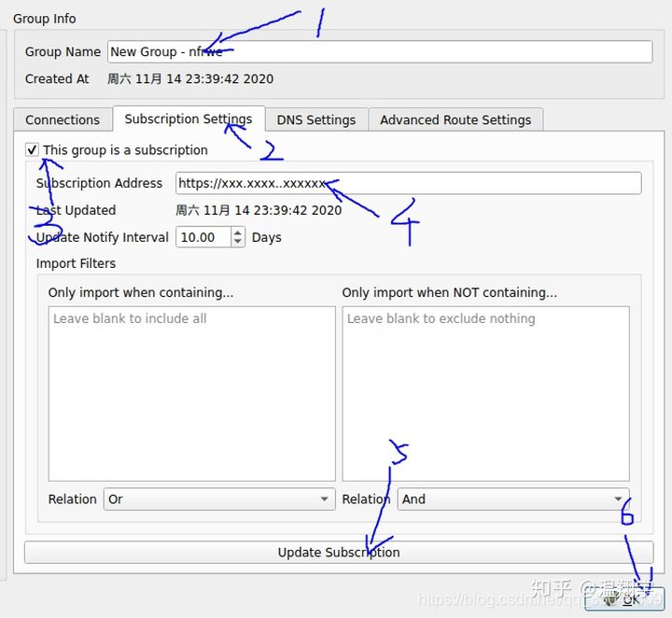
Task: Open the Relation dropdown showing And
Action: coord(513,499)
